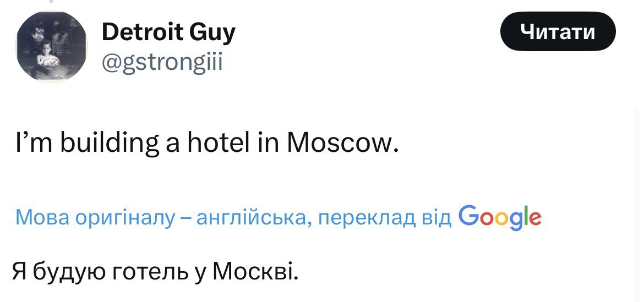Click the "Detroit Guy" display name

point(168,33)
